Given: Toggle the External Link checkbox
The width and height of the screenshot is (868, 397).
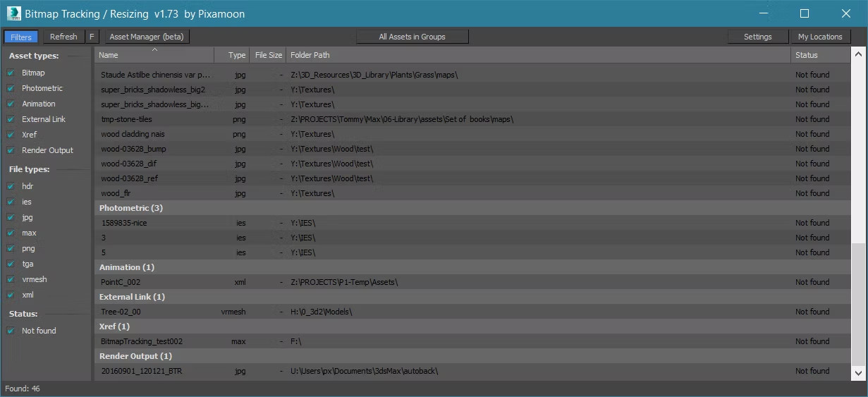Looking at the screenshot, I should click(x=11, y=119).
